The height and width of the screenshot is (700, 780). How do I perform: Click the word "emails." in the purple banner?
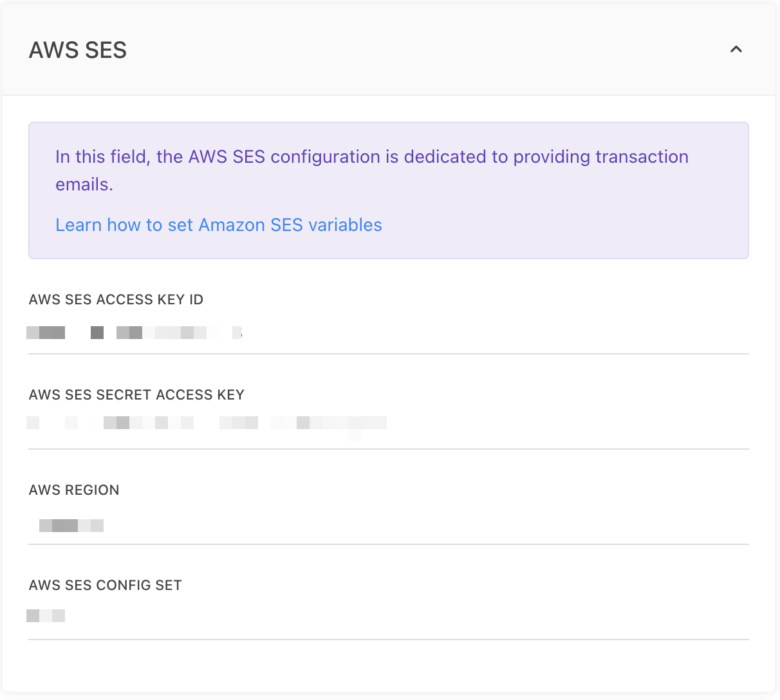pos(84,185)
